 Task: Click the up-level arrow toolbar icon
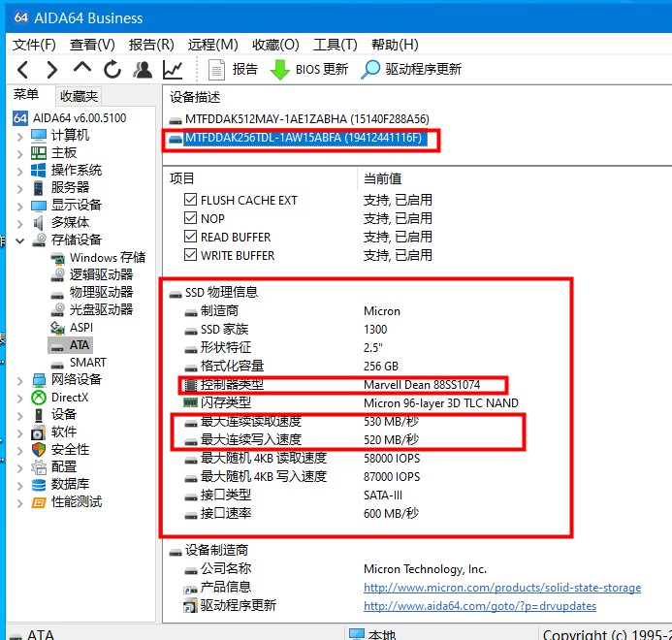tap(81, 67)
